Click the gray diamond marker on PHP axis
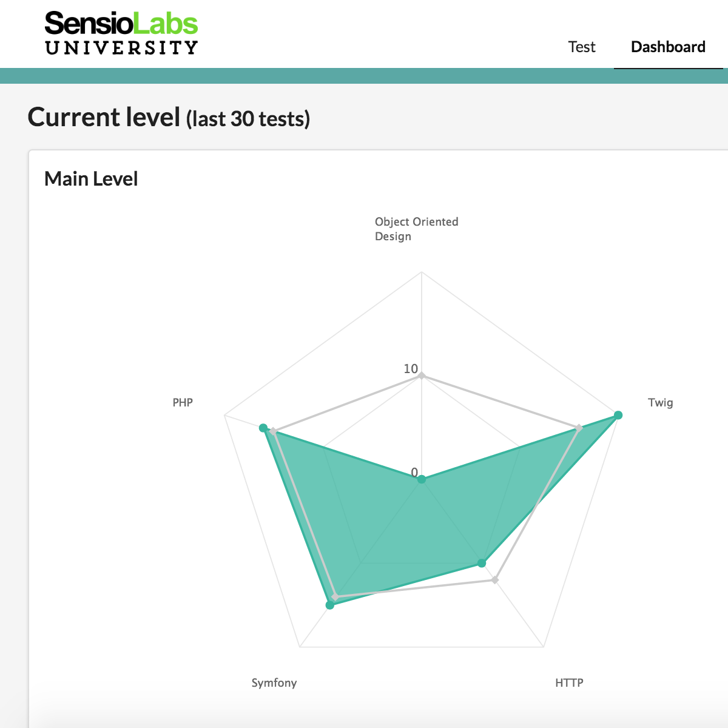 (x=274, y=432)
